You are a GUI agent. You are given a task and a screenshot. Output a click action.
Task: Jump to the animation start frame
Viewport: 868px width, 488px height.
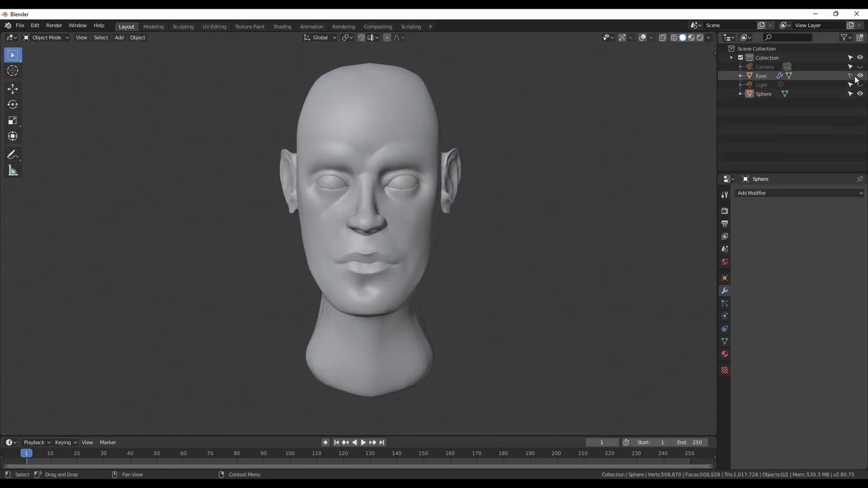(x=336, y=443)
